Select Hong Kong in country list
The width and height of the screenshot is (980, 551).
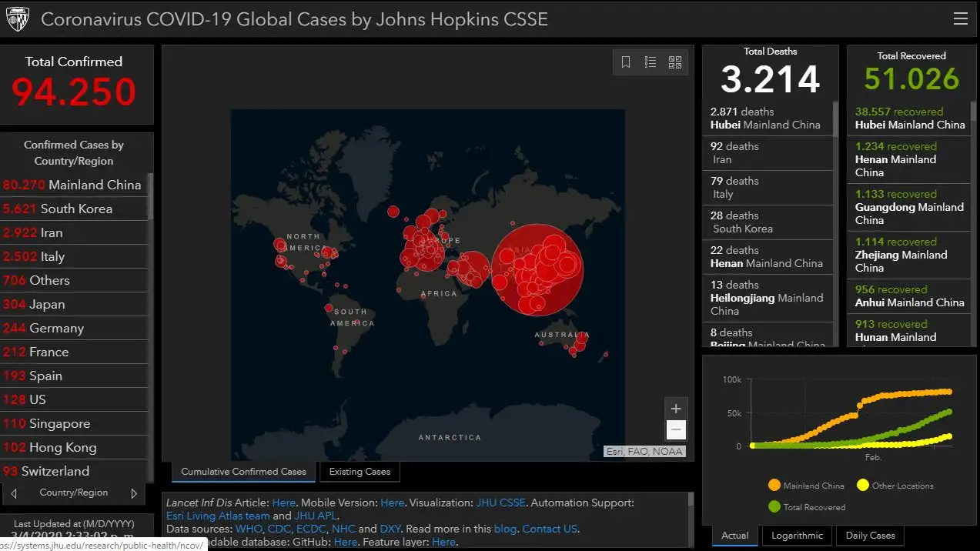pos(73,447)
